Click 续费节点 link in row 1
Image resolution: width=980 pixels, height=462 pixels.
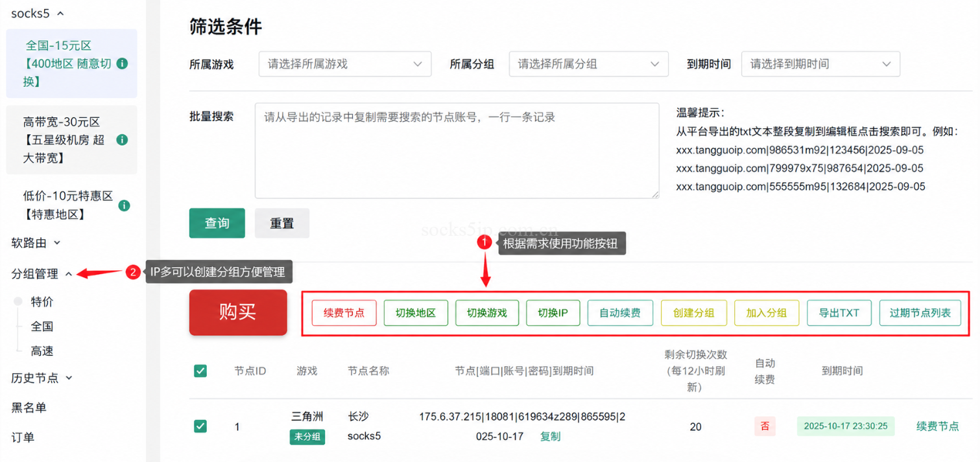coord(938,426)
